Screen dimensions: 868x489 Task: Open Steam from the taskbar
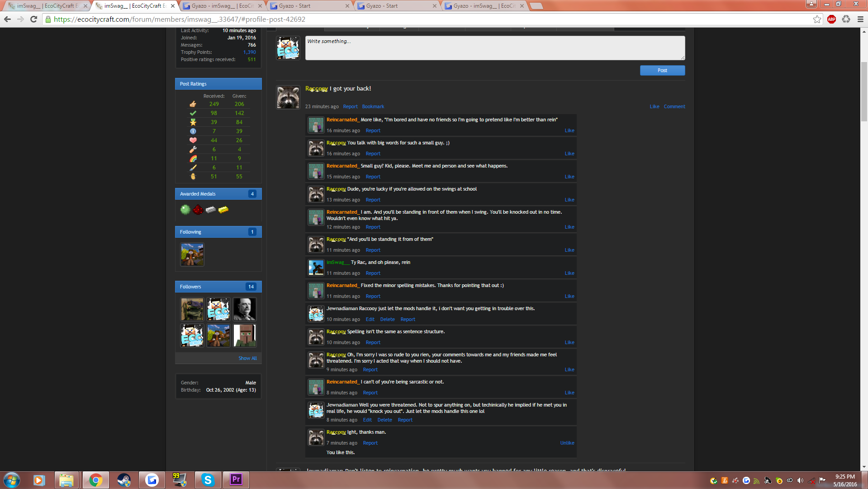click(x=123, y=480)
